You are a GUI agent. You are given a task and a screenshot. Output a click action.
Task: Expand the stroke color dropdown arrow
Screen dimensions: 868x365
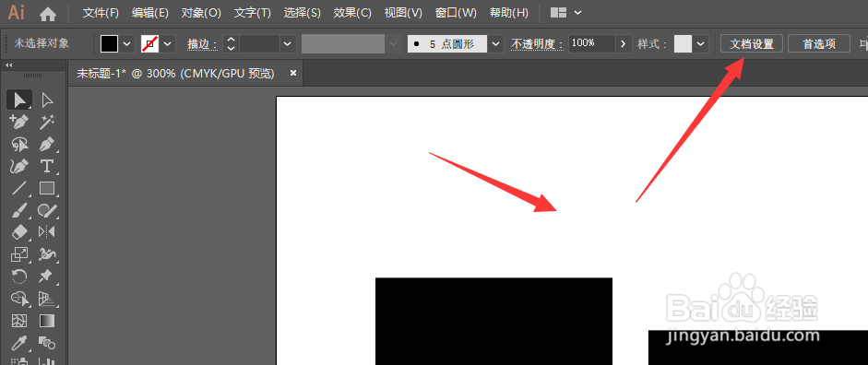[168, 43]
